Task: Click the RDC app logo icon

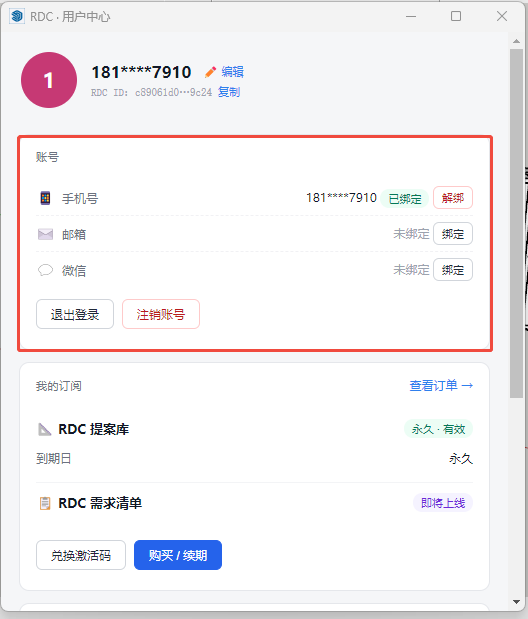Action: 17,16
